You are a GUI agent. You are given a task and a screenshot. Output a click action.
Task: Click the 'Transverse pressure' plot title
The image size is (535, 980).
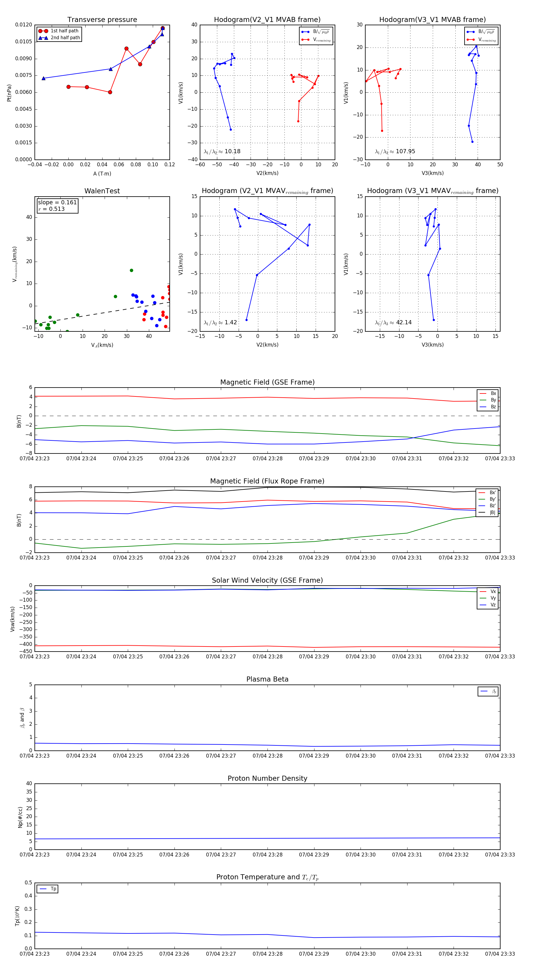pyautogui.click(x=102, y=20)
